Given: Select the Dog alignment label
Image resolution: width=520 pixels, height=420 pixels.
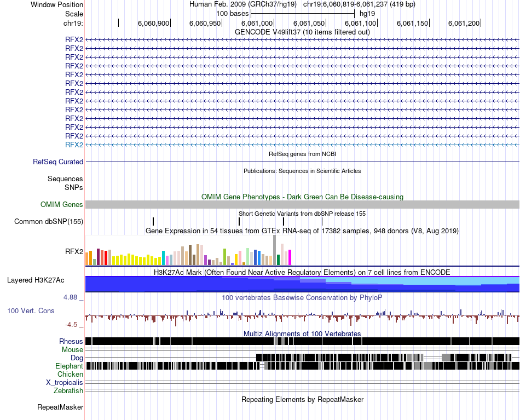Looking at the screenshot, I should click(x=77, y=358).
